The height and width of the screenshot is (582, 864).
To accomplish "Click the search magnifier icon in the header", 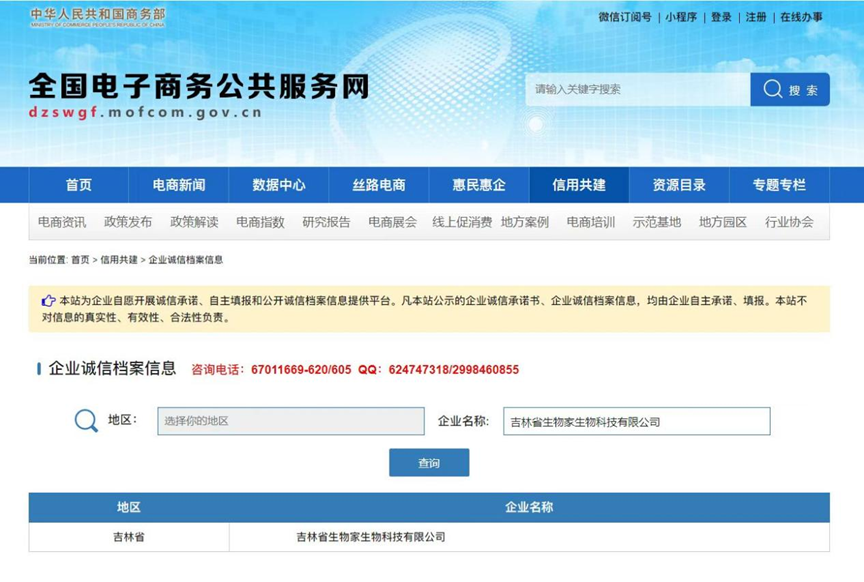I will coord(773,89).
